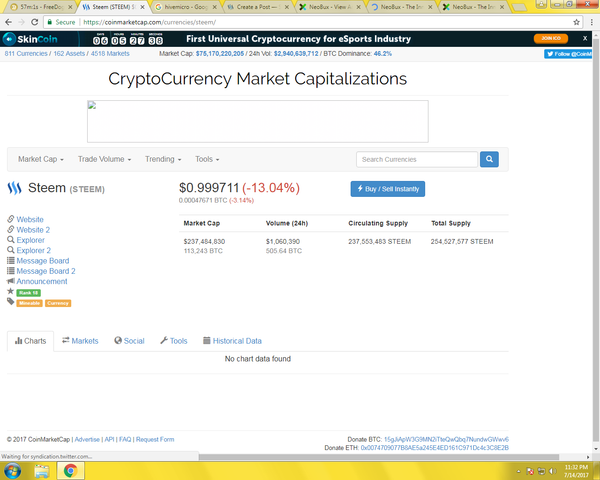
Task: Click the JOIN ICO orange button
Action: [551, 38]
